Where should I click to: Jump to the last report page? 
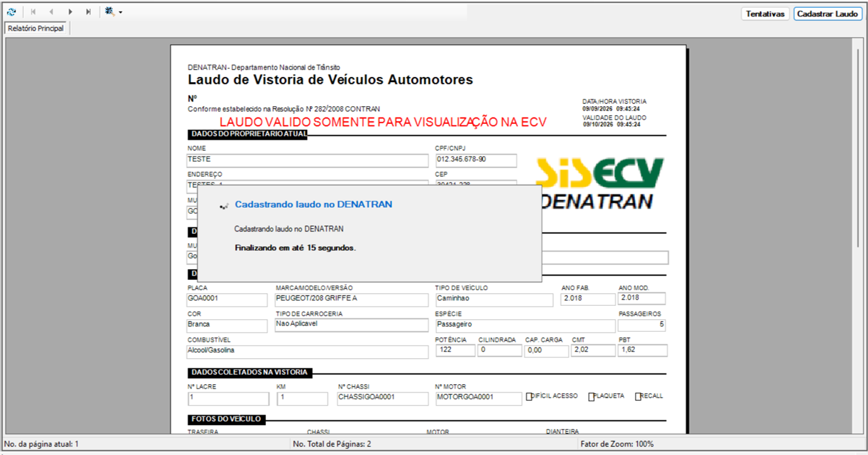88,12
